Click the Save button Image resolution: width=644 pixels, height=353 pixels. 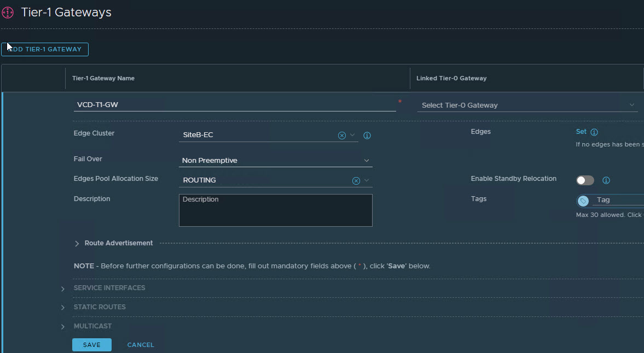click(x=91, y=345)
